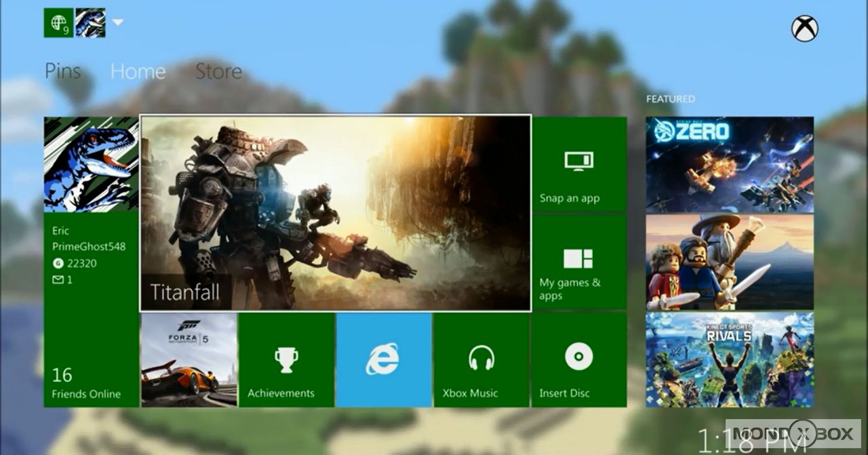This screenshot has height=455, width=868.
Task: Switch to the Pins tab
Action: pyautogui.click(x=62, y=71)
